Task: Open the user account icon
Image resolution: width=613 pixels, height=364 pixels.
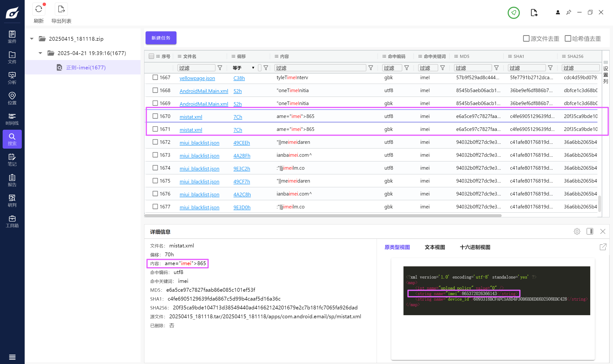Action: pyautogui.click(x=557, y=12)
